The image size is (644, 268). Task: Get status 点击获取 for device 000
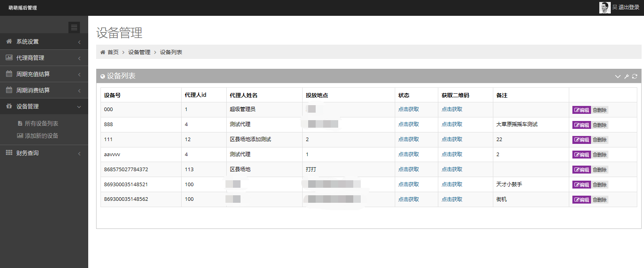coord(409,109)
